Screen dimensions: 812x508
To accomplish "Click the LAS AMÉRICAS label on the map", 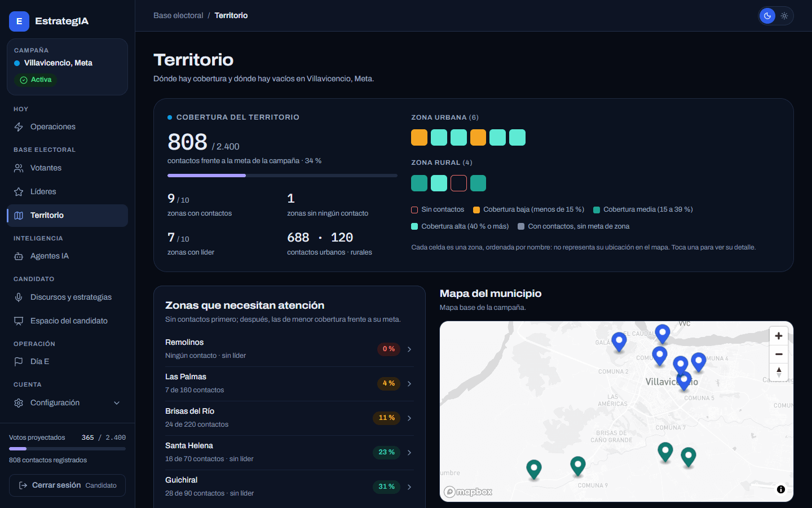I will click(613, 400).
